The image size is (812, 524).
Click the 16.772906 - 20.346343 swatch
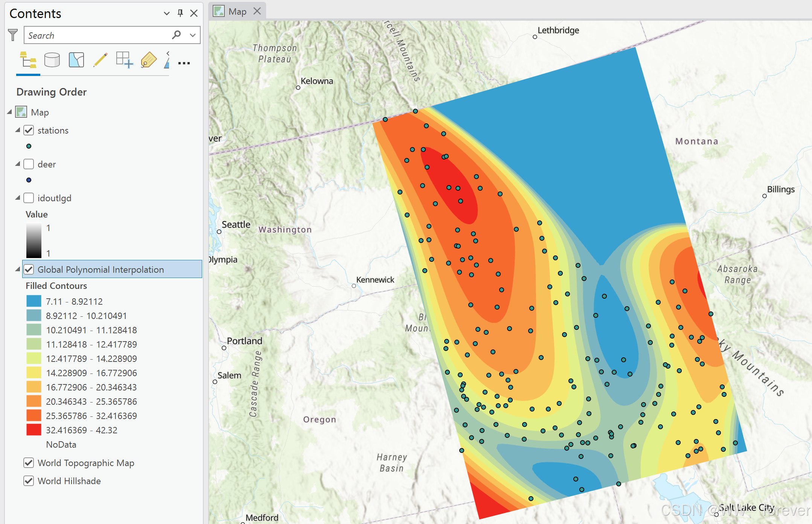34,387
